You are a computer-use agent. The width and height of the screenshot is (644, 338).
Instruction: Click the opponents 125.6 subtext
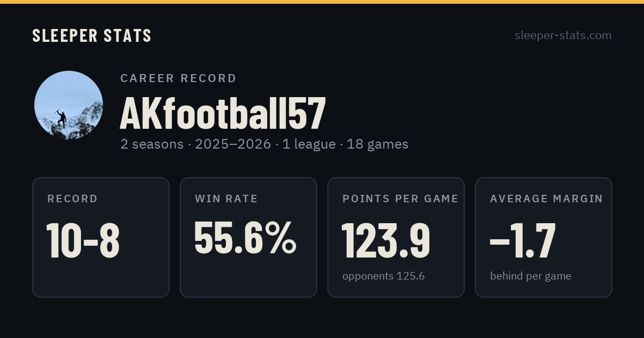[x=384, y=276]
